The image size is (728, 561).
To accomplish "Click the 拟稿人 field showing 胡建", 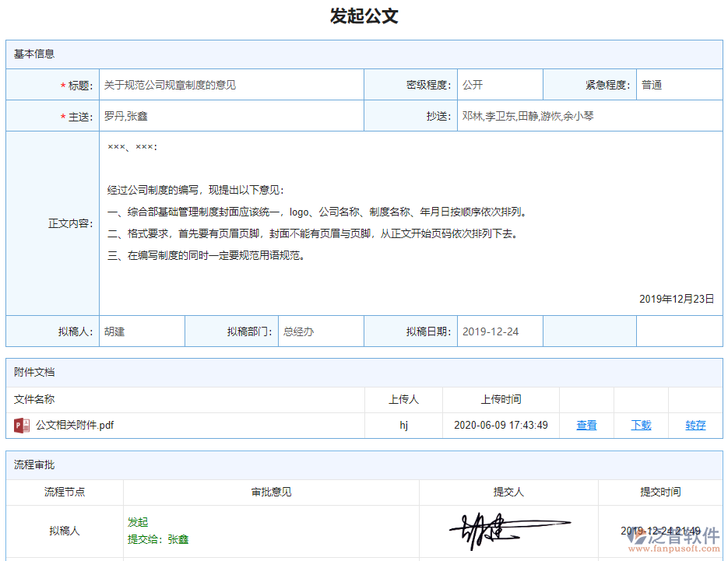I will coord(140,331).
